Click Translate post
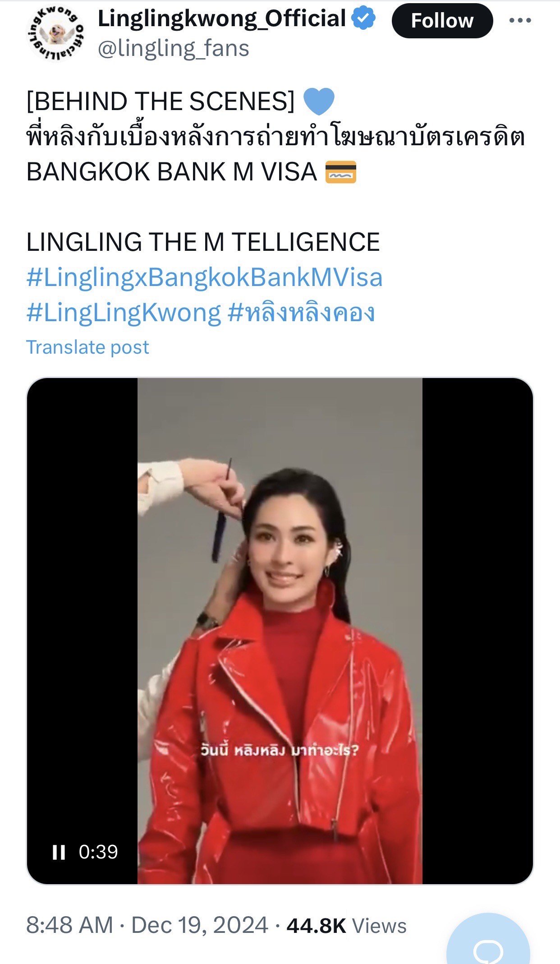 coord(87,347)
